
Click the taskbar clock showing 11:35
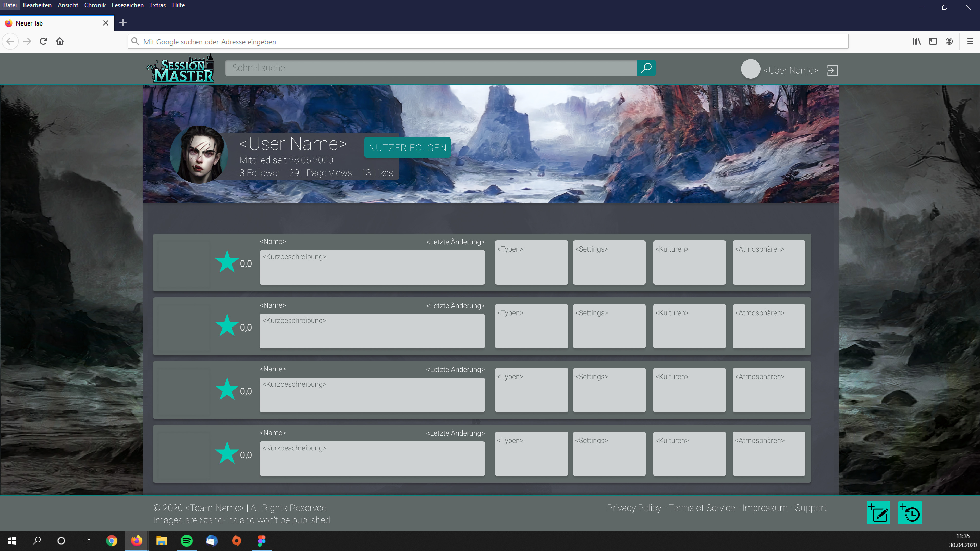pyautogui.click(x=962, y=536)
